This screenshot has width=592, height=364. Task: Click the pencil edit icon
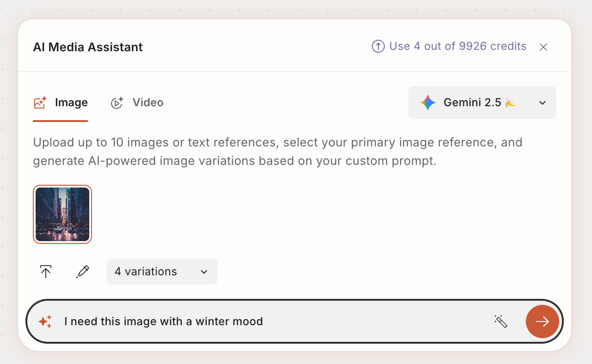point(82,272)
